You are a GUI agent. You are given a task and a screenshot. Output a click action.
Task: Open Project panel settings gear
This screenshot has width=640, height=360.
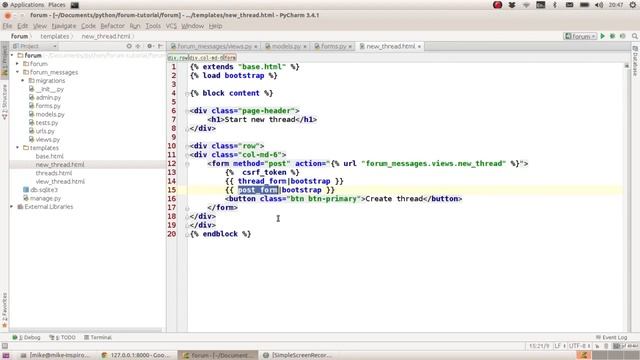(x=150, y=46)
